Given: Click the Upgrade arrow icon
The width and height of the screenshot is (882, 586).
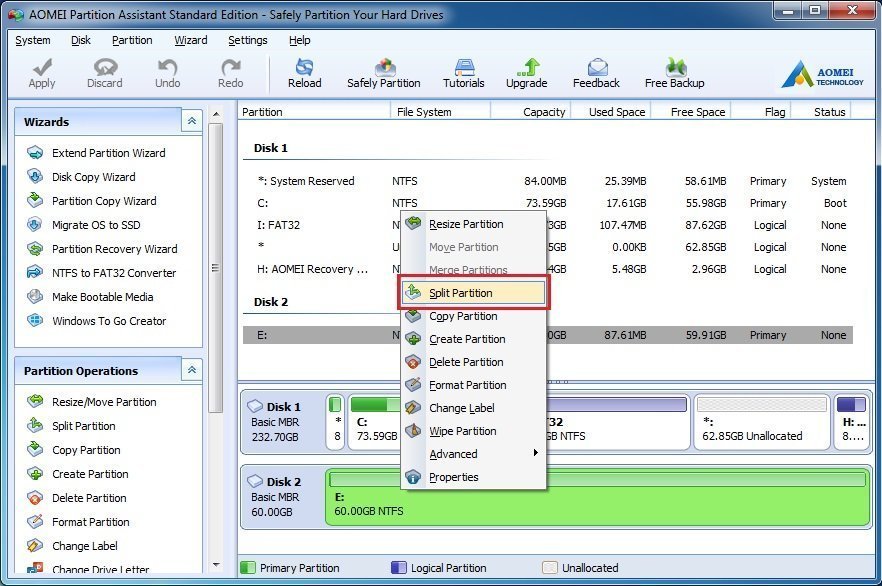Looking at the screenshot, I should [528, 67].
